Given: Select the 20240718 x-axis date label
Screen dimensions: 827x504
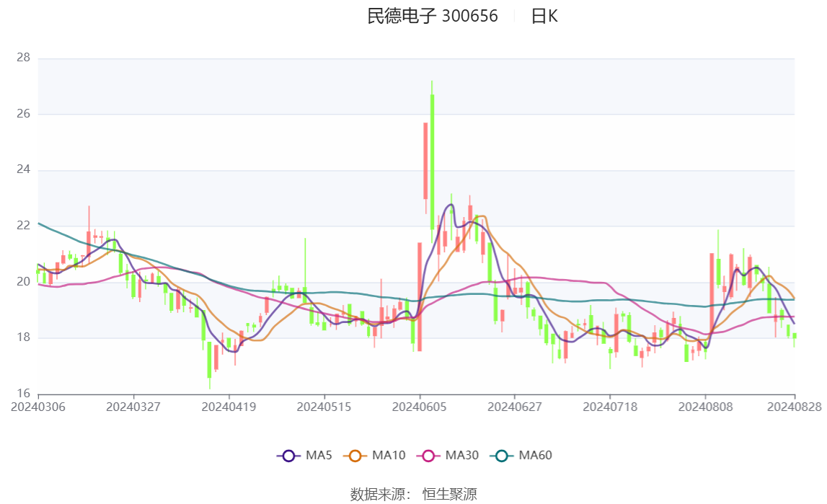Looking at the screenshot, I should click(610, 407).
